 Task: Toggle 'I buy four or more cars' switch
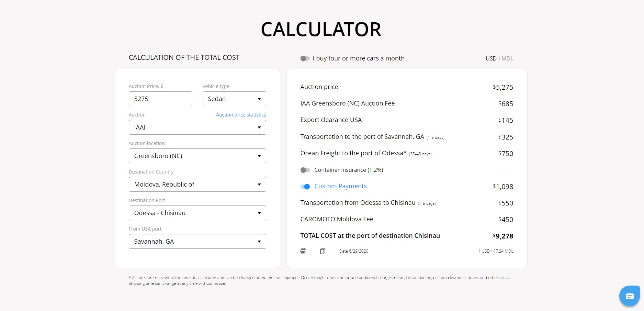[x=305, y=58]
